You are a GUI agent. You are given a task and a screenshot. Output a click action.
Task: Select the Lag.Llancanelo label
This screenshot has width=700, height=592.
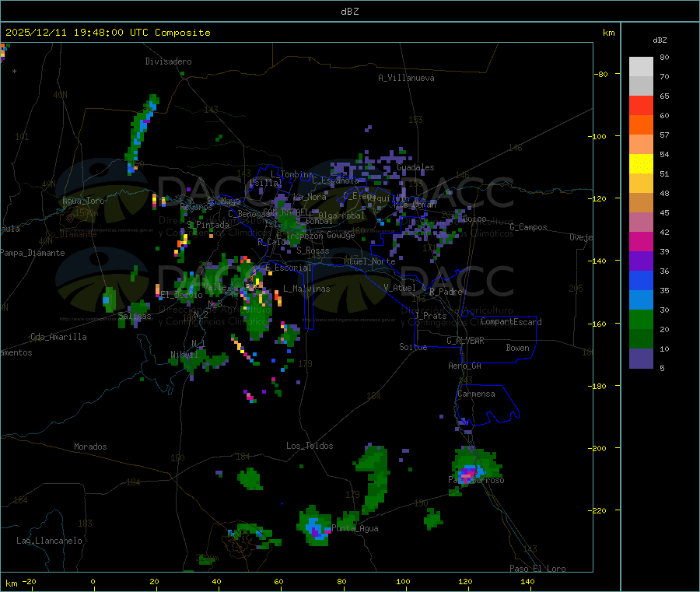tap(49, 541)
